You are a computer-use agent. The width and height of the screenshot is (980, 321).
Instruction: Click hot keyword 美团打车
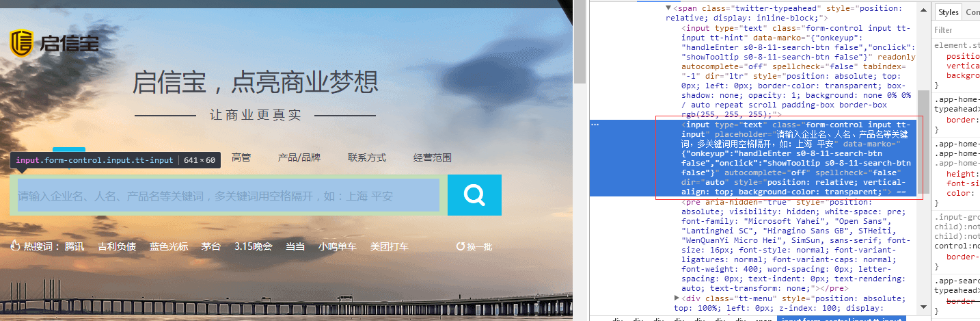(390, 246)
